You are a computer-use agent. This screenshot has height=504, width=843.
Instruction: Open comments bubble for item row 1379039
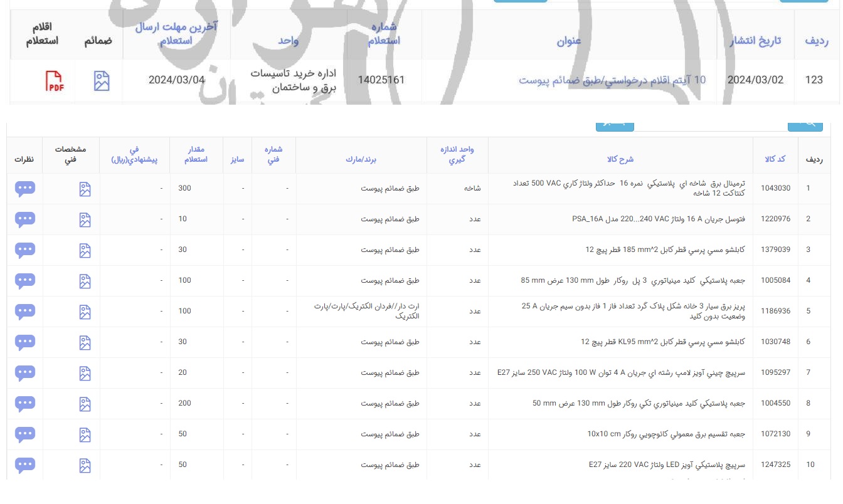tap(25, 250)
